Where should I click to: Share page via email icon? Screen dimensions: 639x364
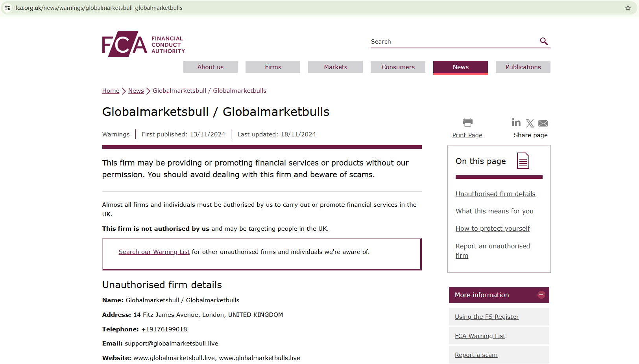pos(543,123)
